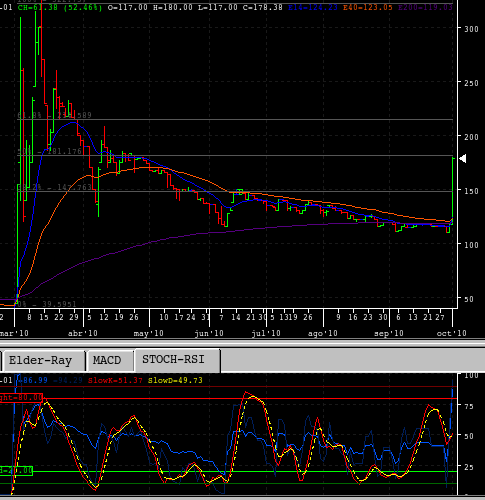Viewport: 485px width, 500px height.
Task: Click the jul'10 month label
Action: (x=266, y=333)
